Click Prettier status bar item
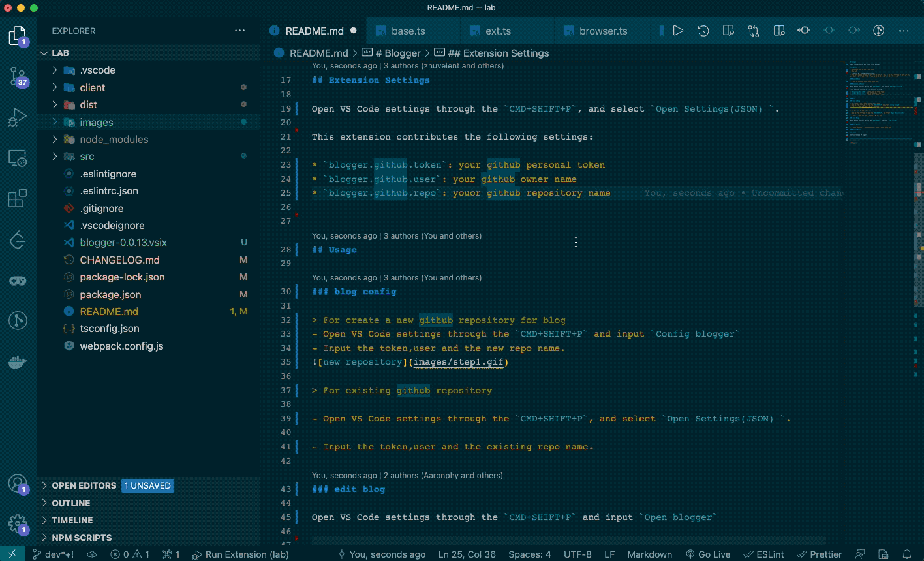924x561 pixels. tap(820, 554)
